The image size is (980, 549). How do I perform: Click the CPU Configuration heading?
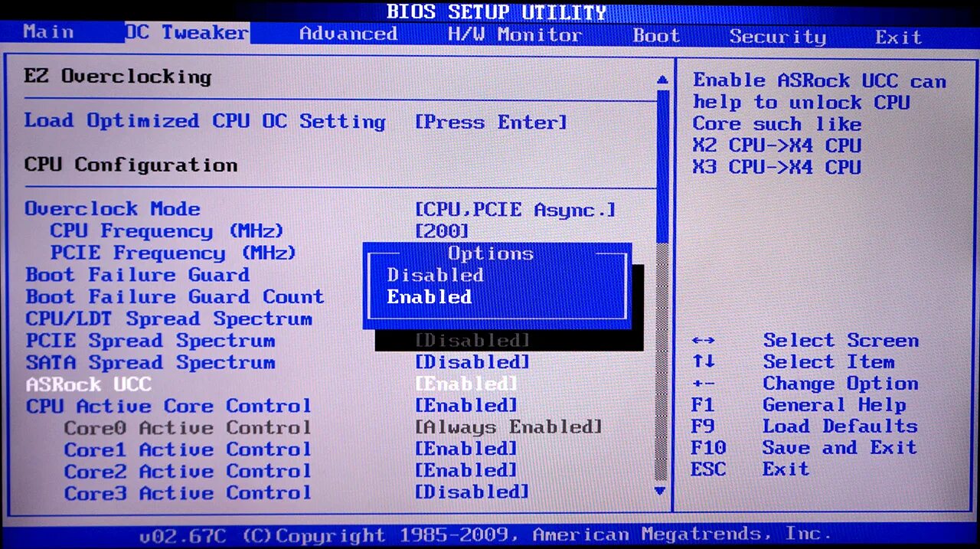[131, 165]
